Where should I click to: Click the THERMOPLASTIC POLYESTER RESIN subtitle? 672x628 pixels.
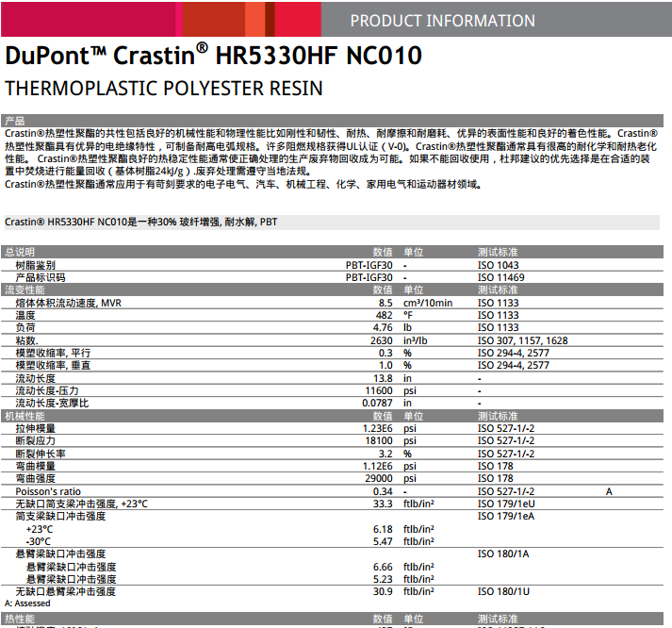tap(163, 89)
